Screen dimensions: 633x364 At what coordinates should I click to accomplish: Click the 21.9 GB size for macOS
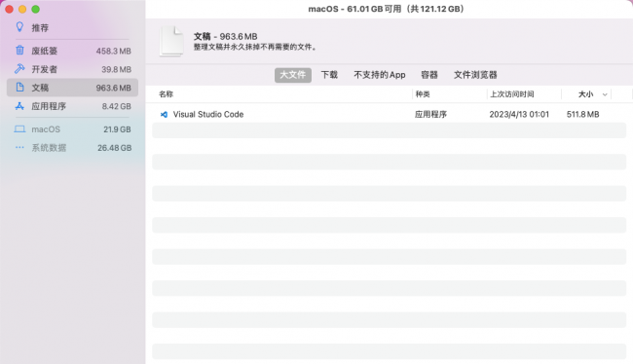[x=117, y=129]
